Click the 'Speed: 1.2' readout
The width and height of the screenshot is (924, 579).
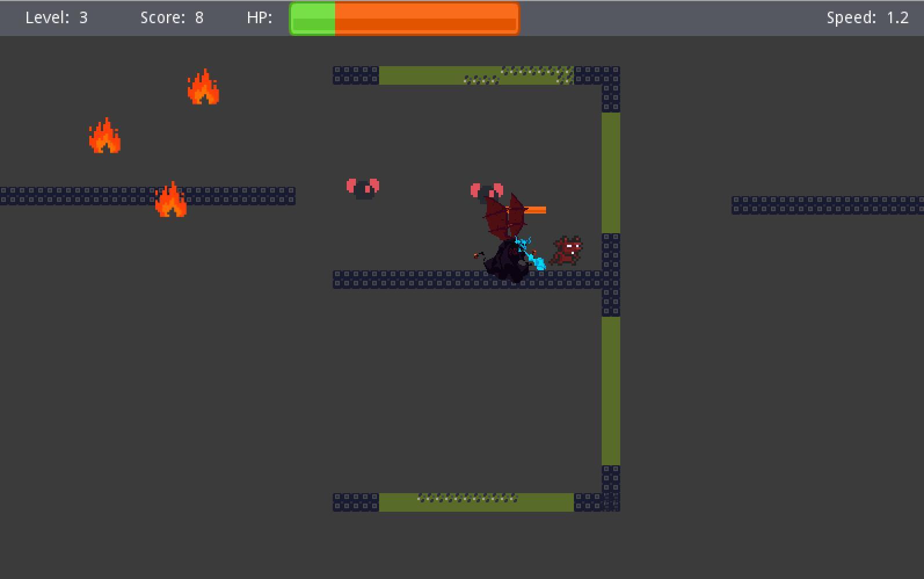pyautogui.click(x=868, y=17)
